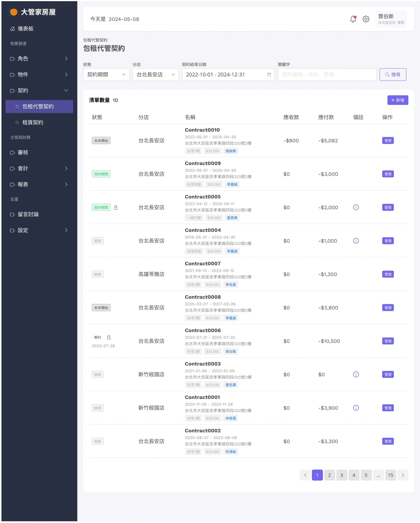Image resolution: width=420 pixels, height=523 pixels.
Task: Click the Contract0009 contract name
Action: pyautogui.click(x=203, y=164)
